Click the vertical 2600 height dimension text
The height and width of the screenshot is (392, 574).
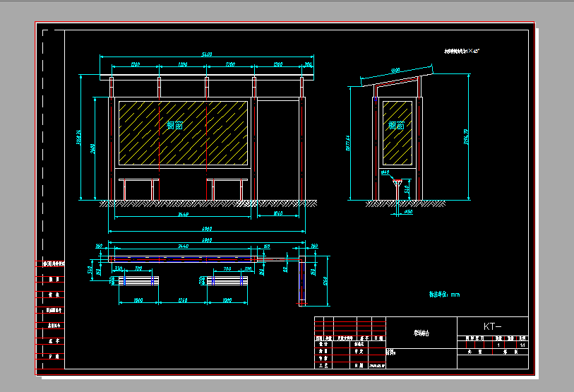94,148
